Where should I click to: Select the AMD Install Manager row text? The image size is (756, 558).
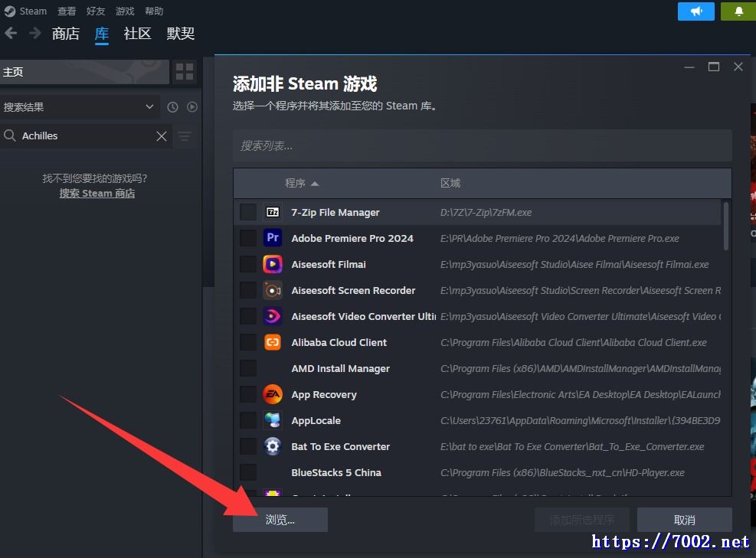tap(340, 369)
